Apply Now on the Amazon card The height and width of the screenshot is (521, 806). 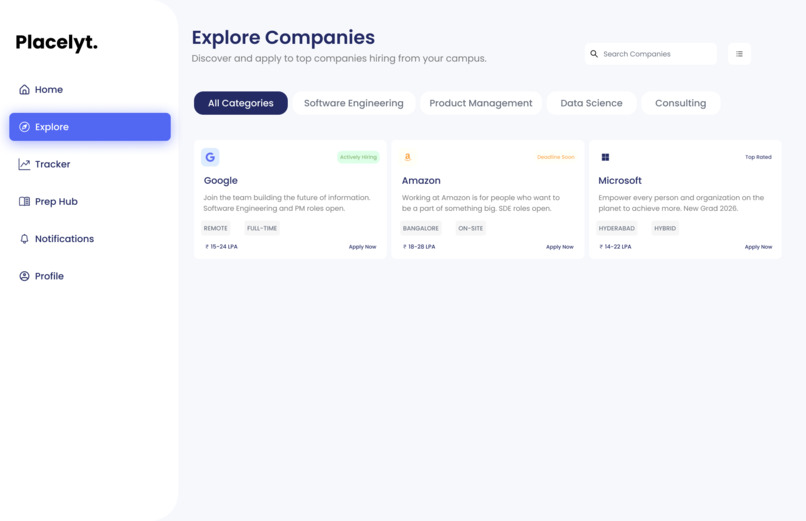(560, 247)
